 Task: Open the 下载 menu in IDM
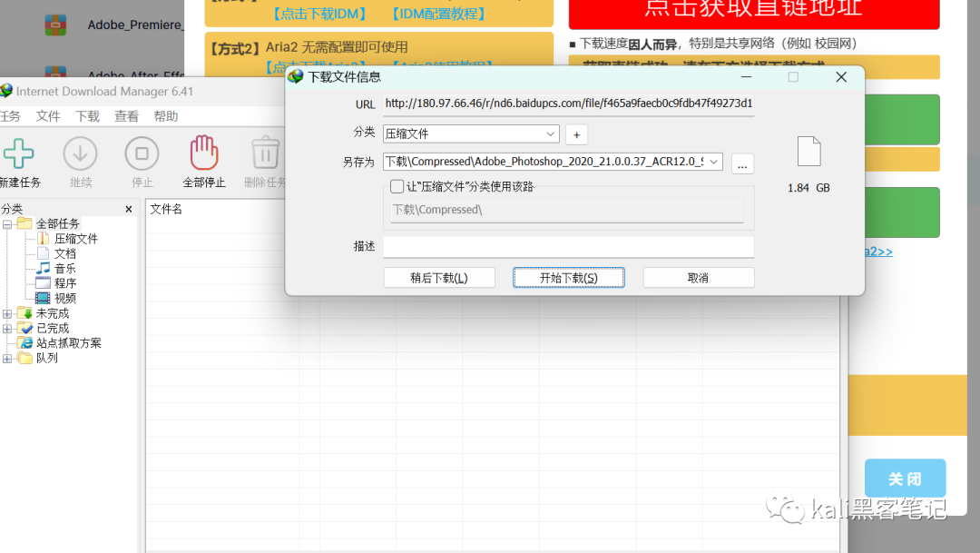(87, 116)
